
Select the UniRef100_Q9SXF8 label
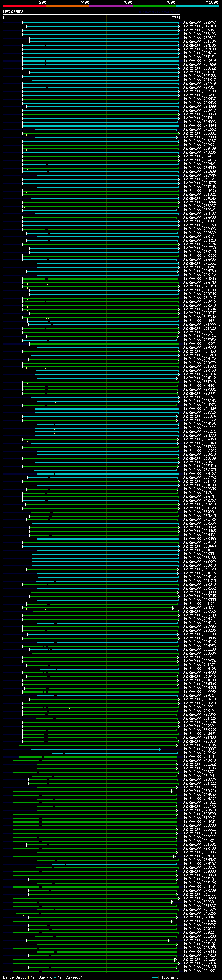(x=199, y=948)
